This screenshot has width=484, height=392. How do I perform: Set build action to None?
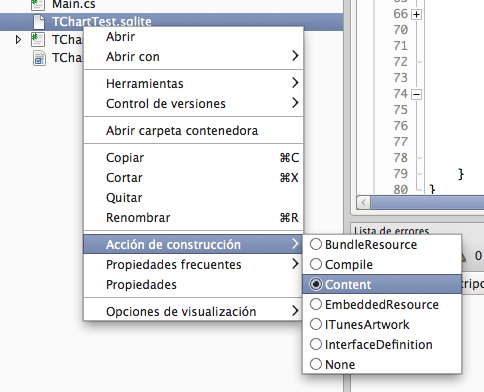382,364
